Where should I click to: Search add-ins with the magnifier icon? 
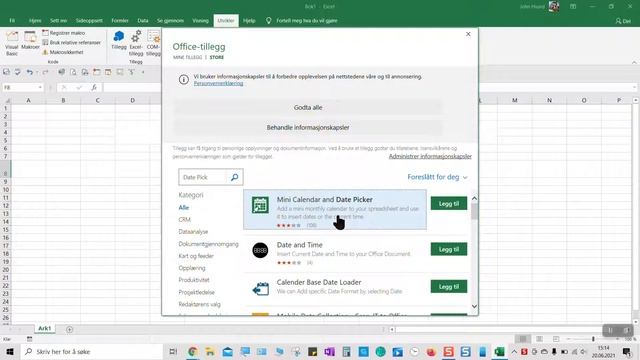235,177
